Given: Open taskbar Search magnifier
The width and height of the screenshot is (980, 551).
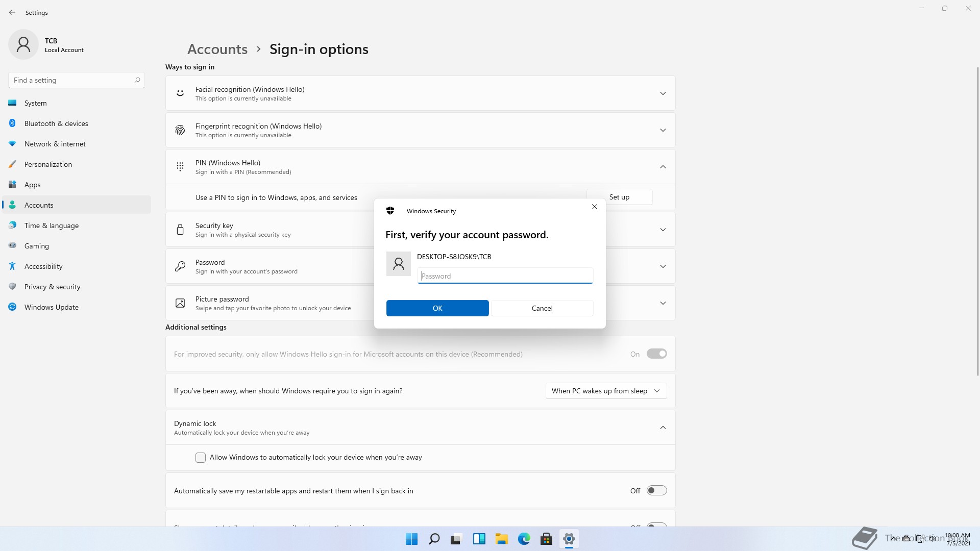Looking at the screenshot, I should click(x=434, y=539).
